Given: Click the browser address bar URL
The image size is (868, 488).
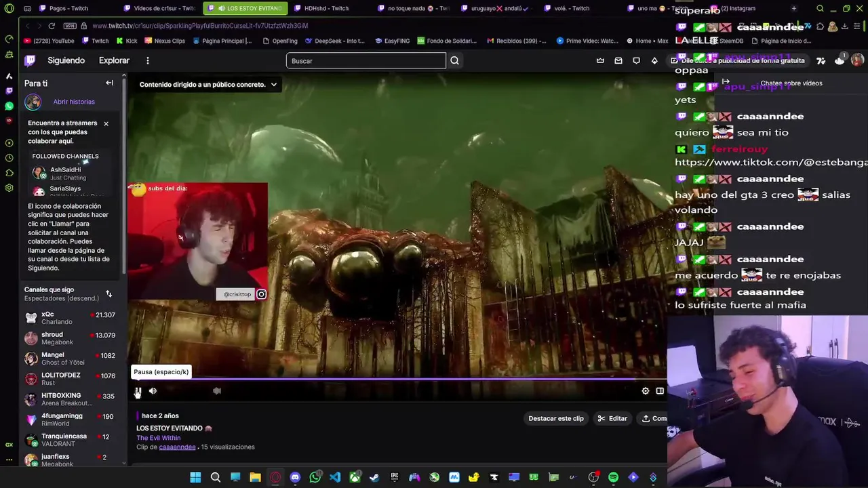Looking at the screenshot, I should pos(200,26).
